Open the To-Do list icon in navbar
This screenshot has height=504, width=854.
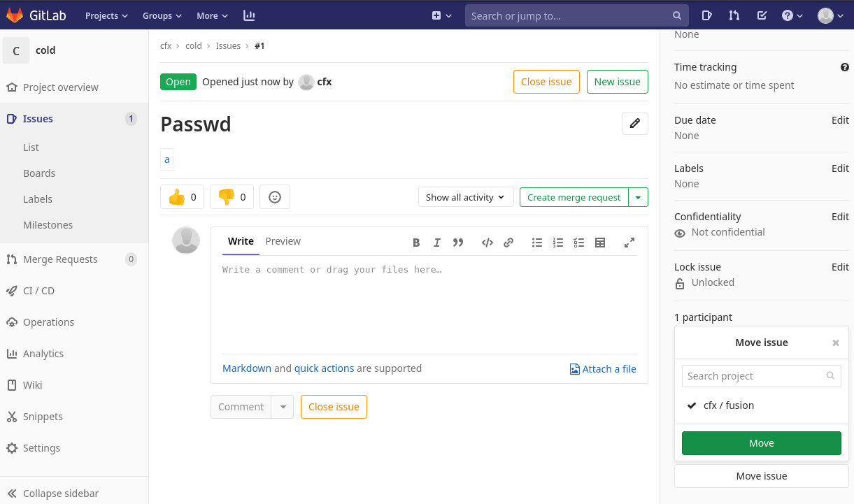point(762,15)
